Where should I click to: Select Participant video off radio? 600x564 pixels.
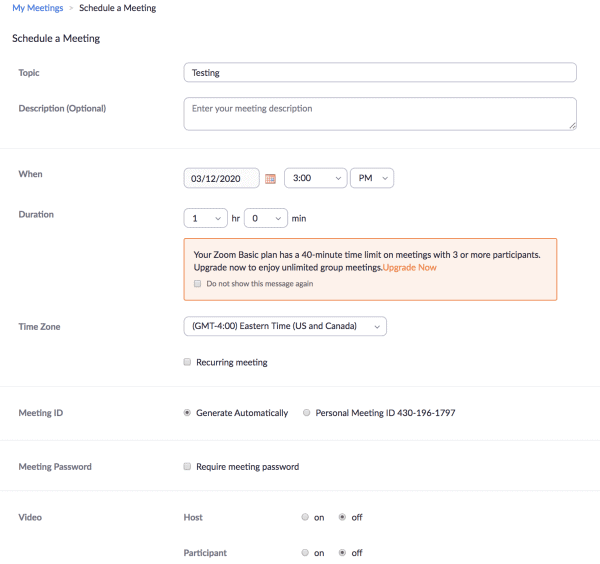(342, 553)
